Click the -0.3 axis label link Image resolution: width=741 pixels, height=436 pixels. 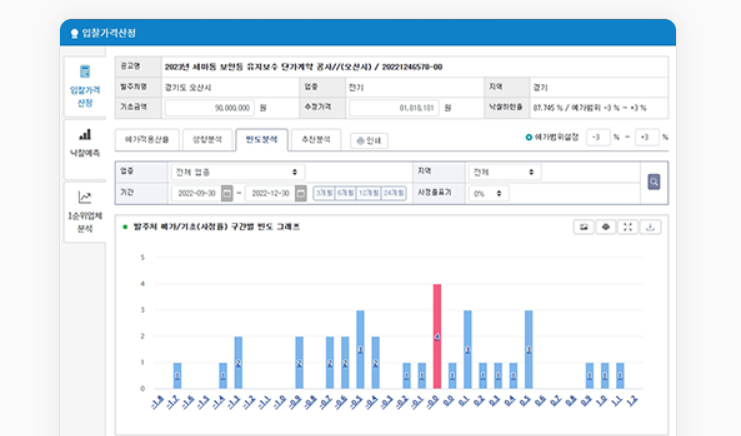(x=387, y=402)
